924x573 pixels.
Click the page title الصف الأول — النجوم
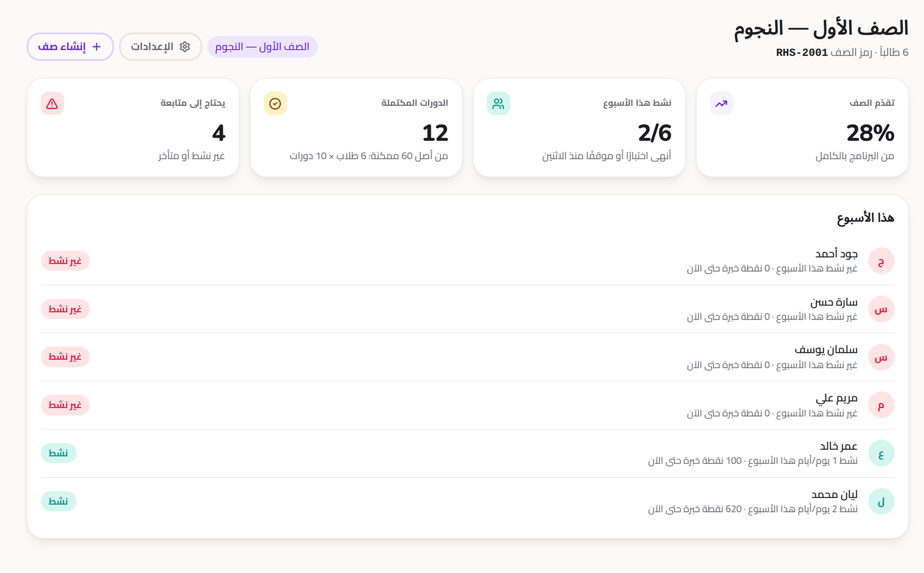pos(821,28)
